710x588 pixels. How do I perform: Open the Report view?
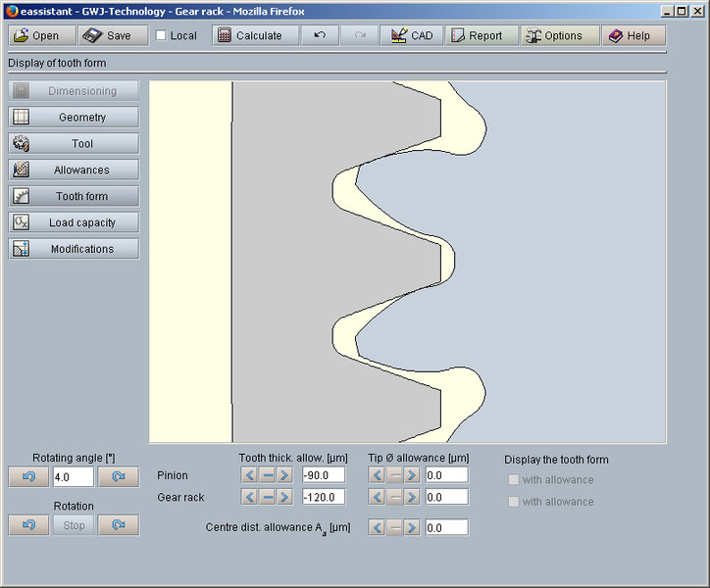click(x=476, y=35)
